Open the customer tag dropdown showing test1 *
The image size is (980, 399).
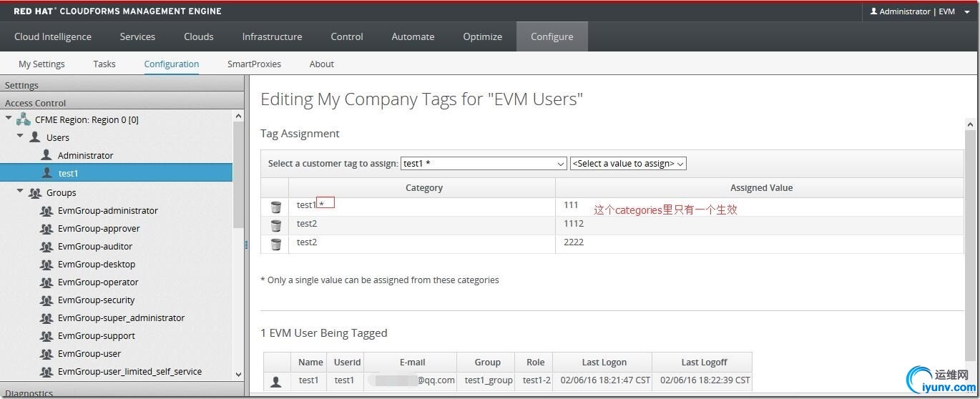coord(484,164)
